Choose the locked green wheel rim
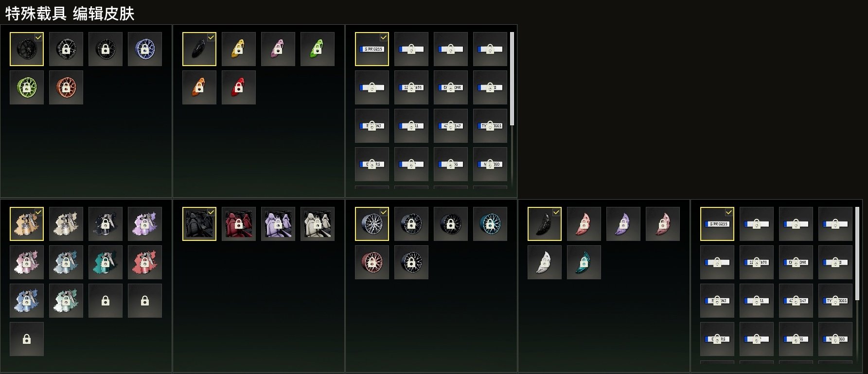The image size is (868, 374). pos(27,87)
